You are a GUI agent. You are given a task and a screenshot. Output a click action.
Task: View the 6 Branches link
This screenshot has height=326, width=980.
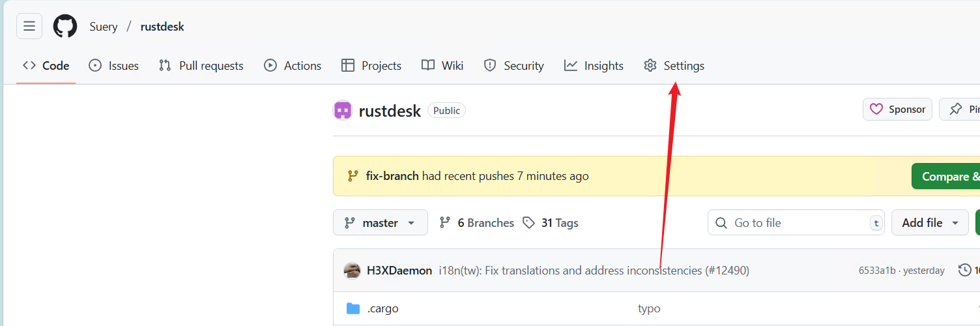click(x=477, y=223)
